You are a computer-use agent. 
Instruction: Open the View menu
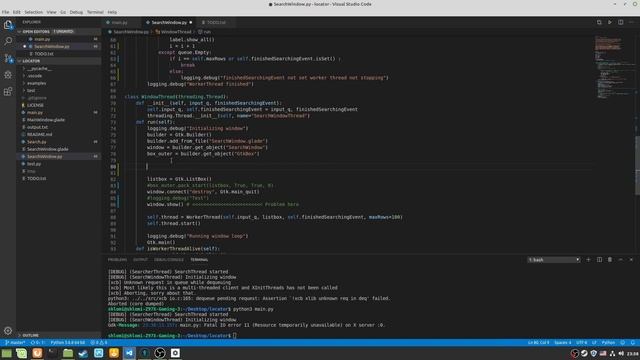click(x=51, y=12)
